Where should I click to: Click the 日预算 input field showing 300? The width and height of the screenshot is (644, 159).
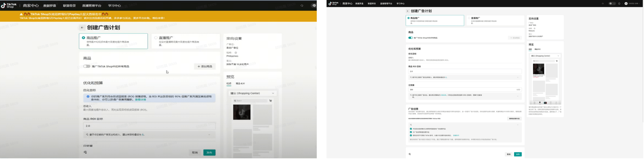click(x=461, y=90)
